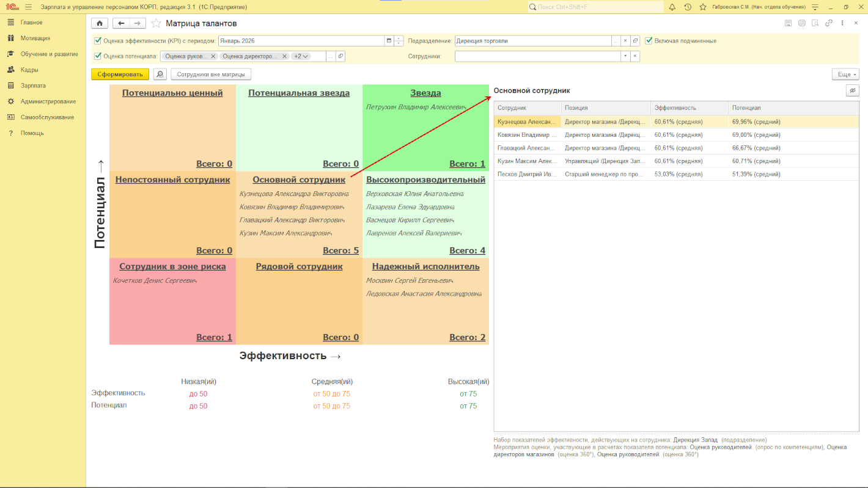Viewport: 868px width, 488px height.
Task: Disable the Включая подчиненные checkbox
Action: click(649, 41)
